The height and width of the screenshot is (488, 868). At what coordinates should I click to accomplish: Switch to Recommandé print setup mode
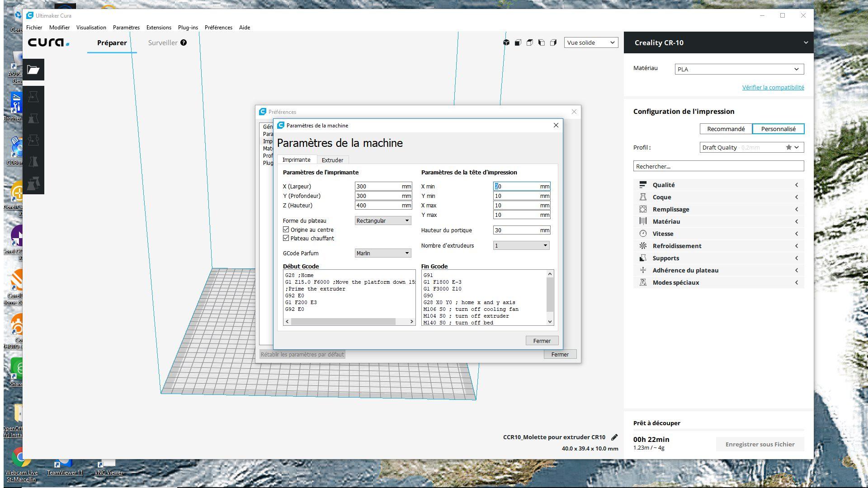726,129
